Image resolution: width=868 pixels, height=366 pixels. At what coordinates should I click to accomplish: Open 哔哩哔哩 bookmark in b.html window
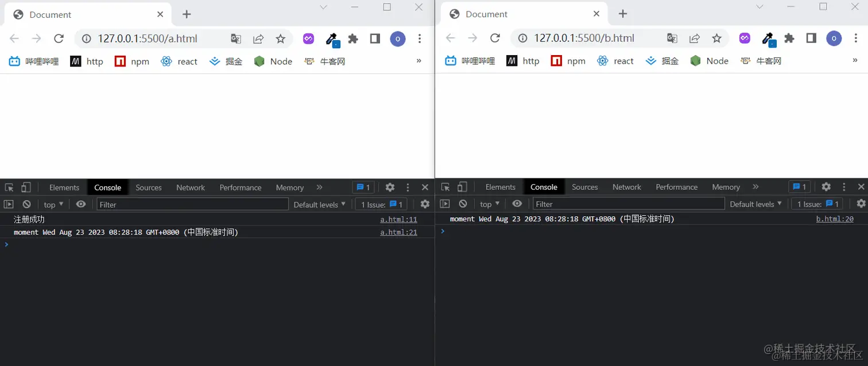[x=470, y=61]
